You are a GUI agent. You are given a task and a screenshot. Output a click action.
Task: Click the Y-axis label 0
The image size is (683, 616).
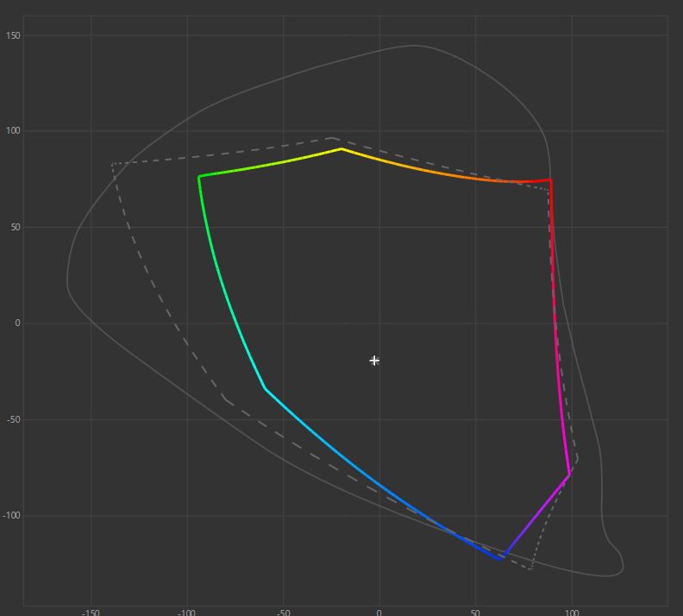(16, 324)
